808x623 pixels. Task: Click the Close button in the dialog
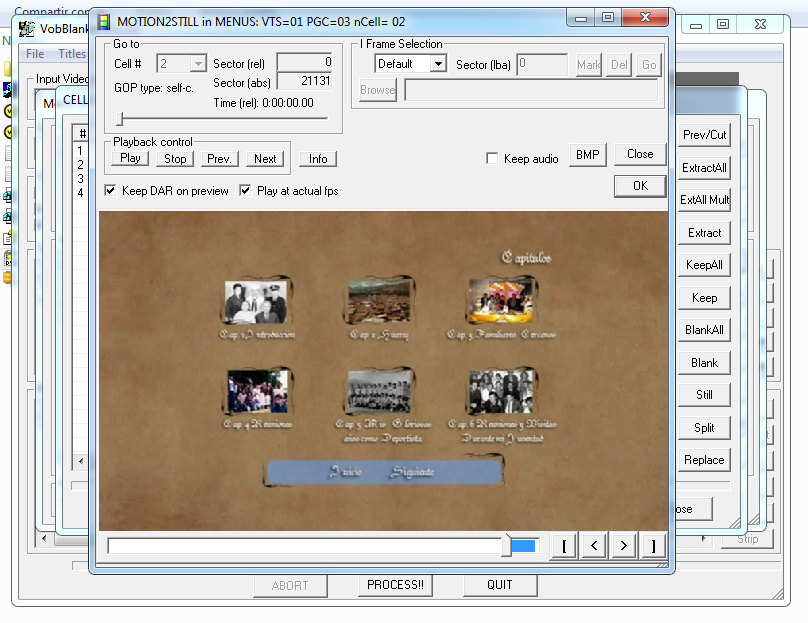click(x=640, y=154)
